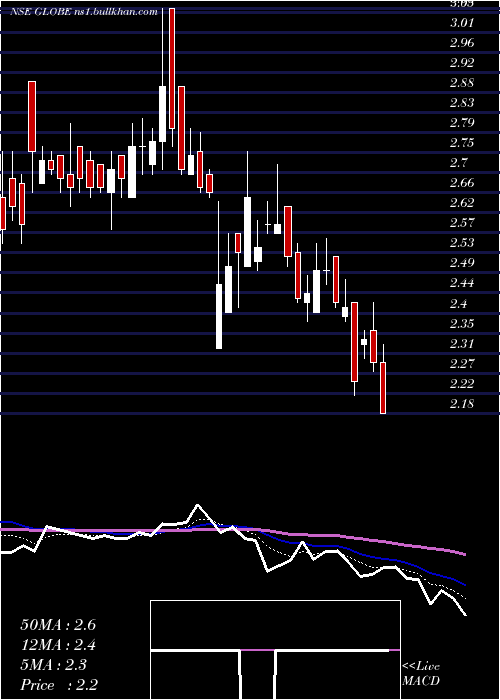
Task: Click the 2.83 price axis label
Action: (x=462, y=103)
